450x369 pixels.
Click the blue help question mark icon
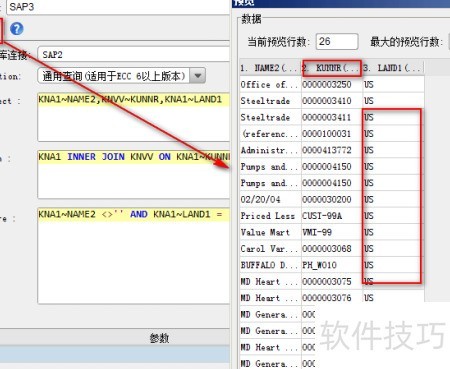[17, 29]
